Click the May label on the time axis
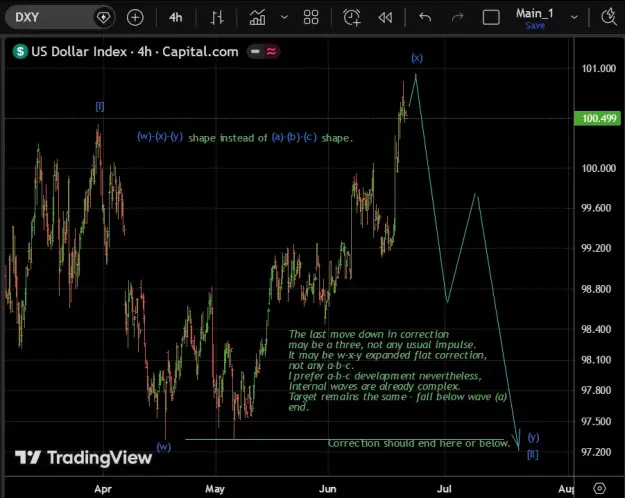Viewport: 625px width, 498px height. click(x=215, y=489)
